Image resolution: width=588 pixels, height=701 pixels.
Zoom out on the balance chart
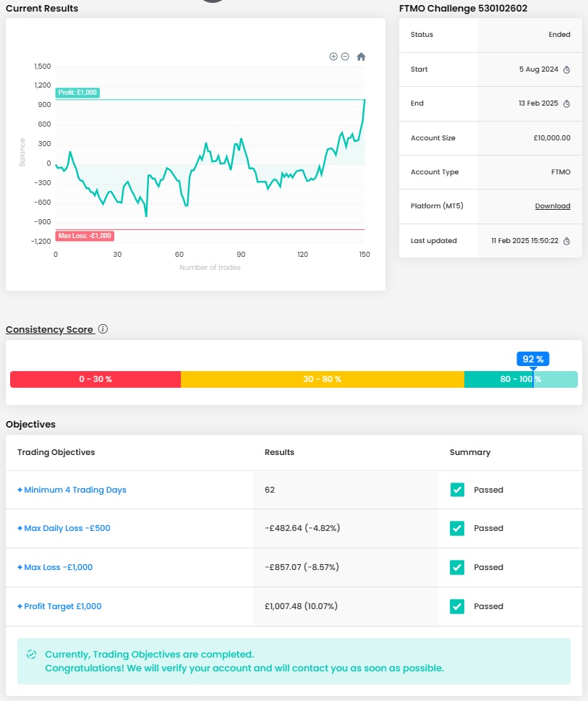[345, 56]
